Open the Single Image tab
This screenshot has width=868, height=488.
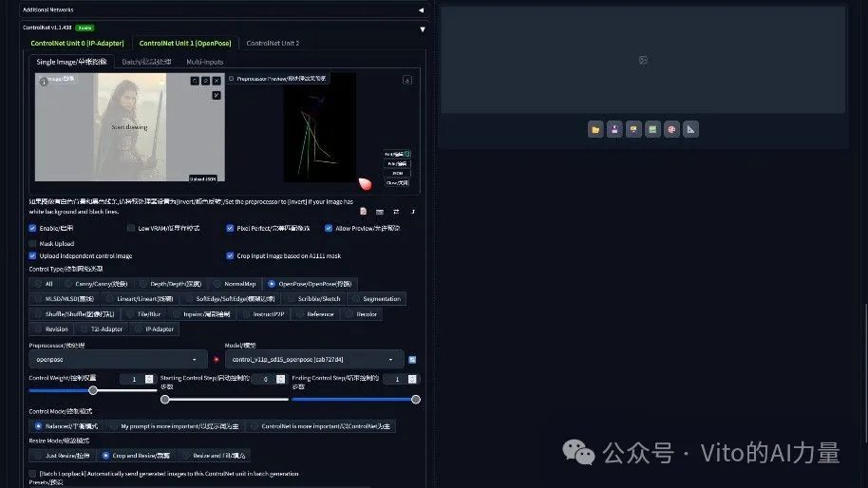click(x=71, y=62)
